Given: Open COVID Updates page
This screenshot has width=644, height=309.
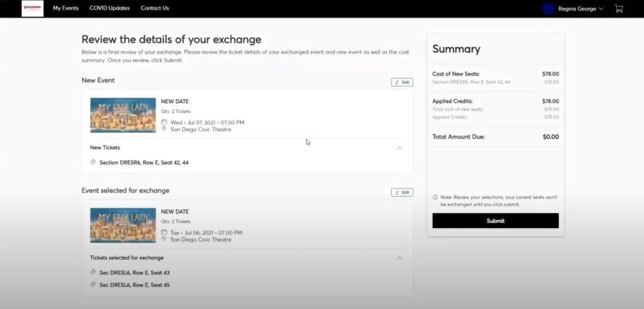Looking at the screenshot, I should (x=109, y=8).
